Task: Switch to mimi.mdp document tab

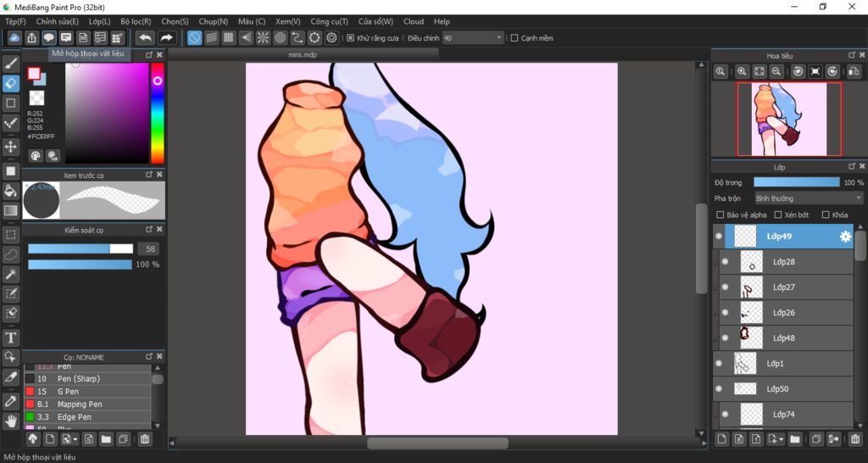Action: tap(303, 55)
